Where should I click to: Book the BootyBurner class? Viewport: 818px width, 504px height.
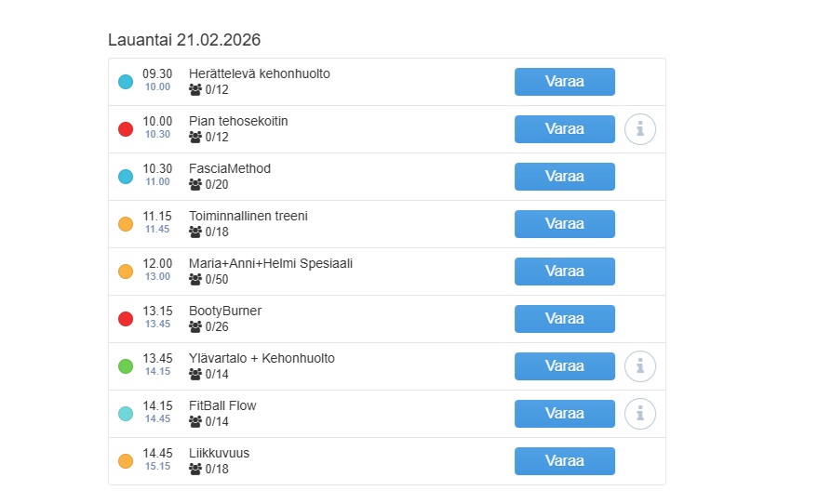564,319
